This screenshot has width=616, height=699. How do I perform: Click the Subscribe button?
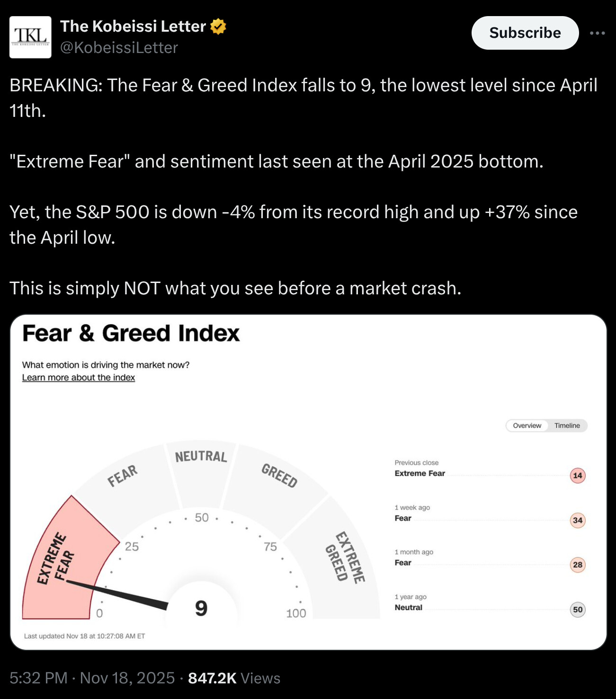[x=525, y=33]
